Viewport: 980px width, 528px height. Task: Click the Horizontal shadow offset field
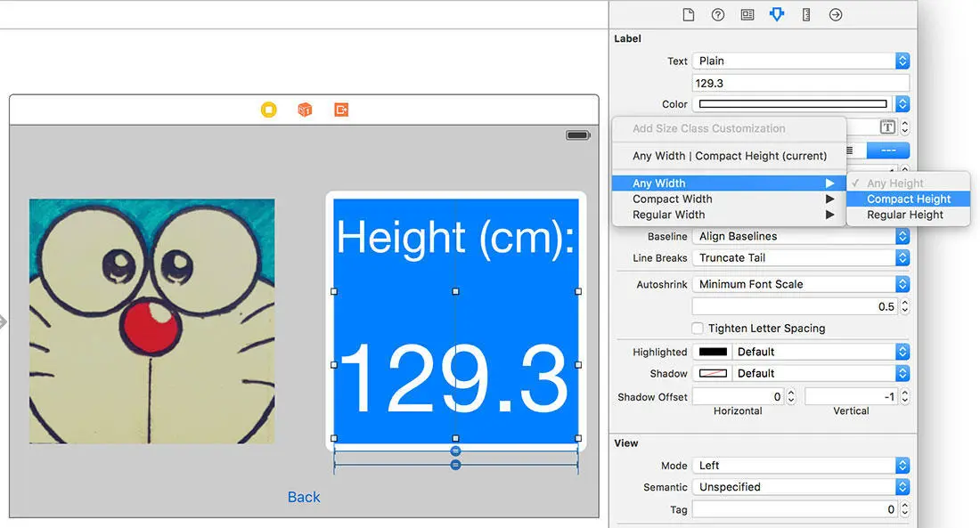739,397
